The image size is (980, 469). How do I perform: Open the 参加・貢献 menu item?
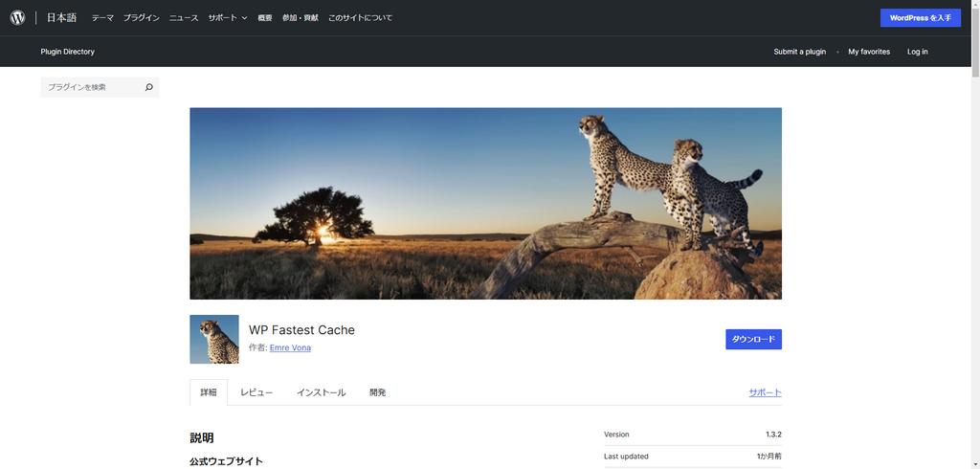coord(300,18)
